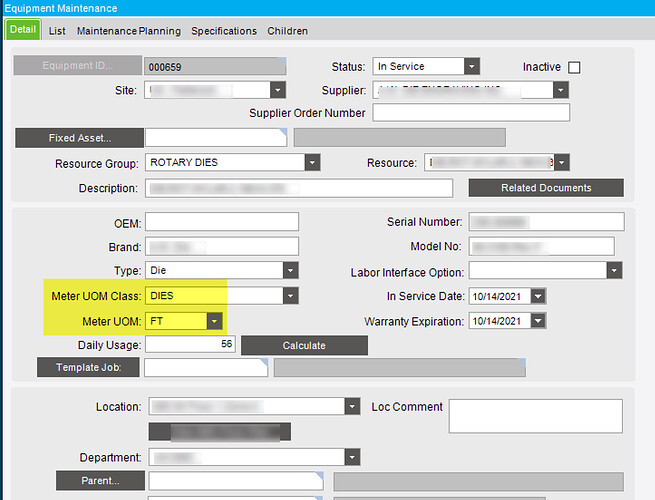Click the Parent input field
Image resolution: width=655 pixels, height=500 pixels.
[x=236, y=481]
